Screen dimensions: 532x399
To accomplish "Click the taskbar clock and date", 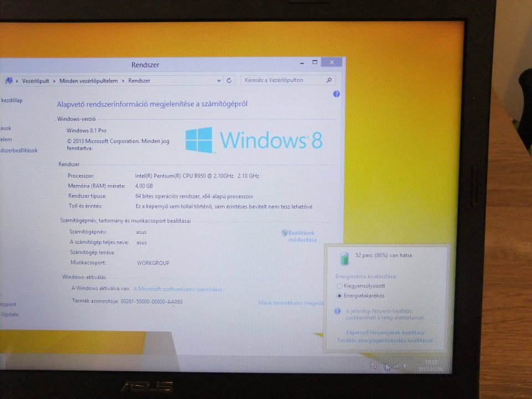I will (431, 366).
